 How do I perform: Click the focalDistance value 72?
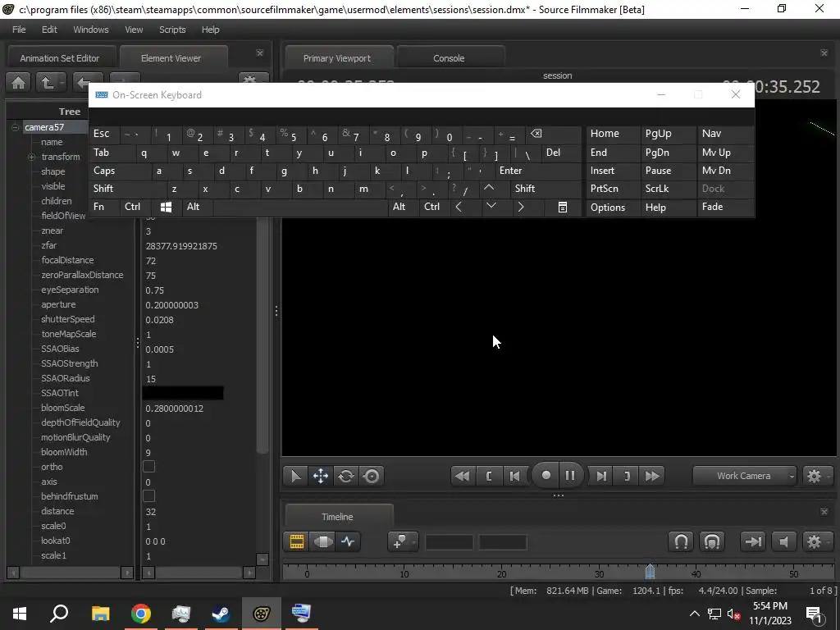(151, 261)
